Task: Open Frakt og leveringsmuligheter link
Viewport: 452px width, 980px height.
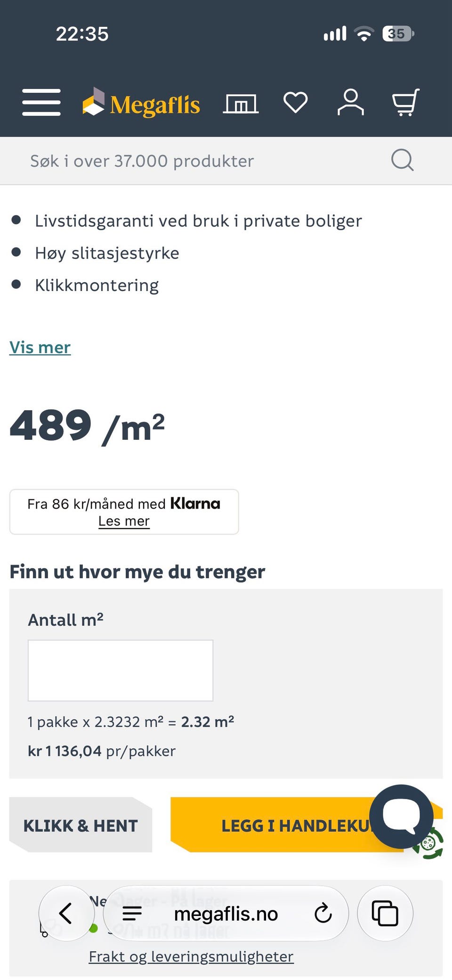Action: (191, 956)
